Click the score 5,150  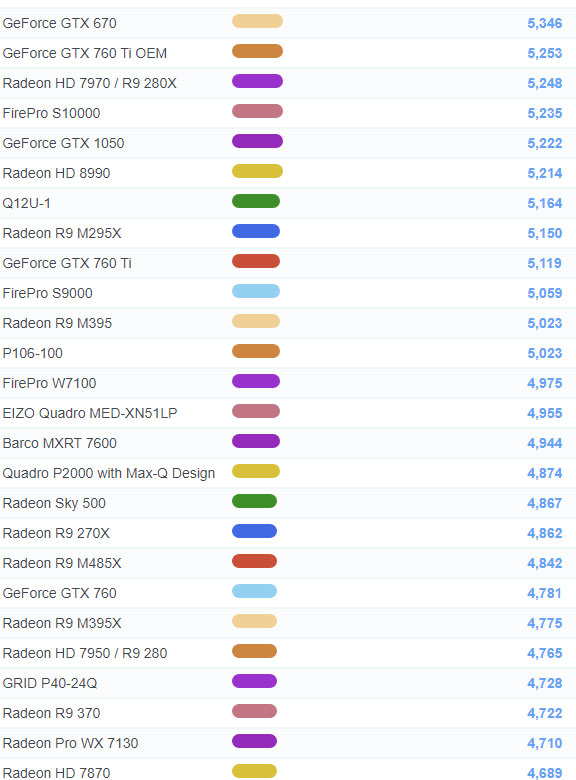545,233
